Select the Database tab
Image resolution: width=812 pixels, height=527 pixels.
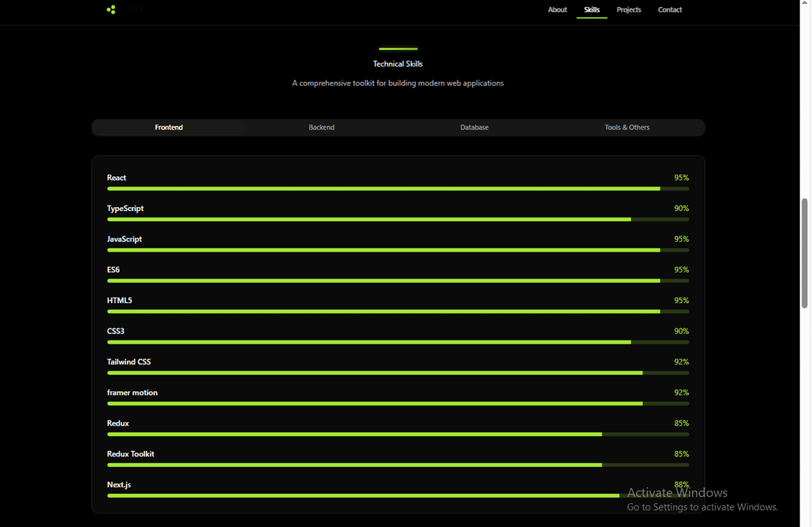coord(474,127)
